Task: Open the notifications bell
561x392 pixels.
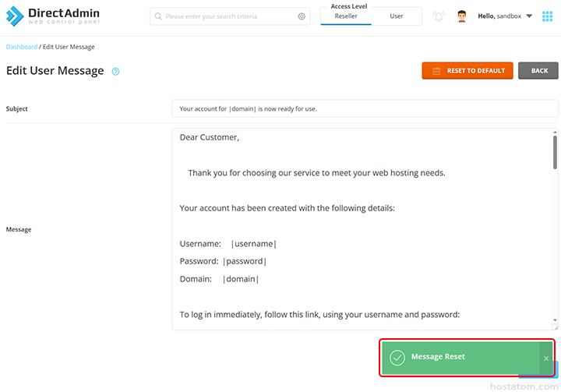Action: [x=439, y=16]
